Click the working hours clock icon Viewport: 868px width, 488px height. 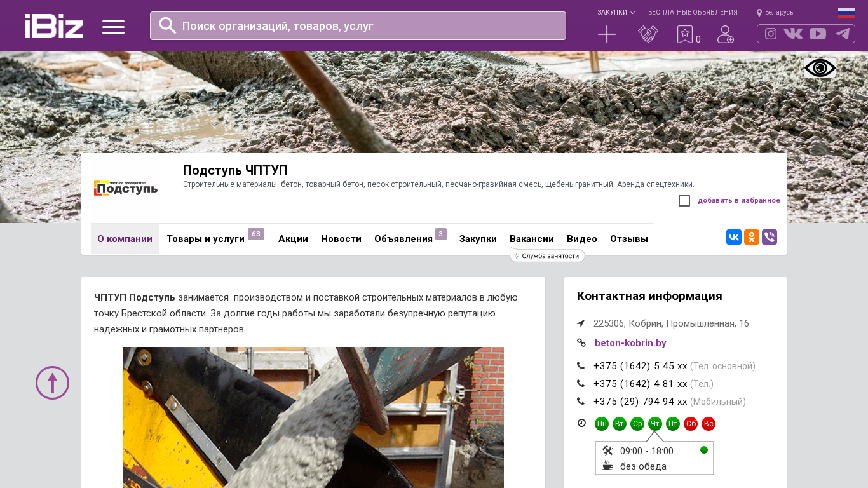(x=581, y=423)
